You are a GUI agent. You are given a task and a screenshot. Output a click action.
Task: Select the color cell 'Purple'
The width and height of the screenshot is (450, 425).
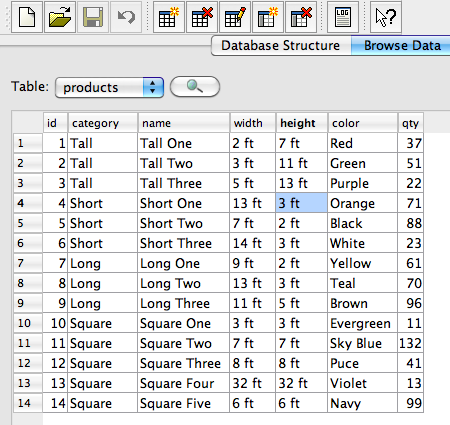[363, 183]
